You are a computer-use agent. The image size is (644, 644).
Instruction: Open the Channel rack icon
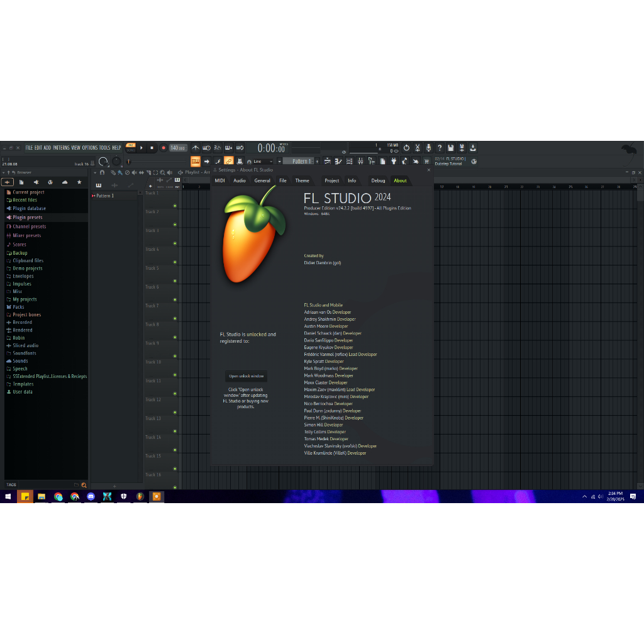pyautogui.click(x=350, y=161)
